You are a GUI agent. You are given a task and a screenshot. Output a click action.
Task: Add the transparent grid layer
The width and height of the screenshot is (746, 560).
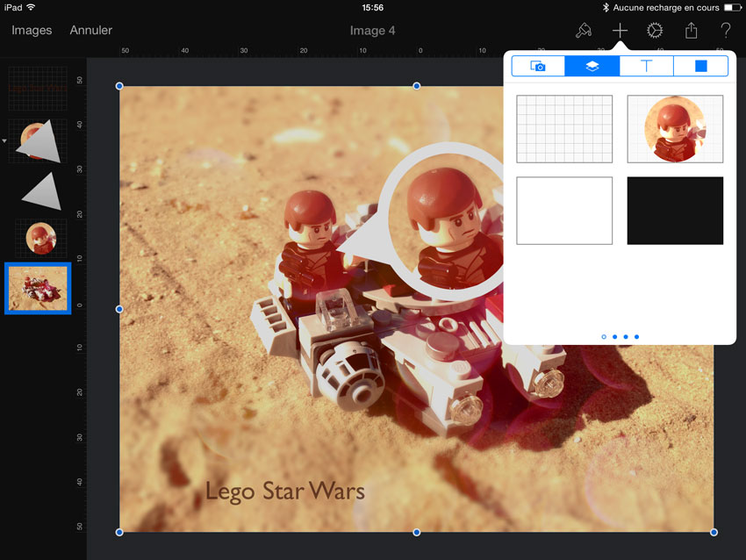[564, 129]
